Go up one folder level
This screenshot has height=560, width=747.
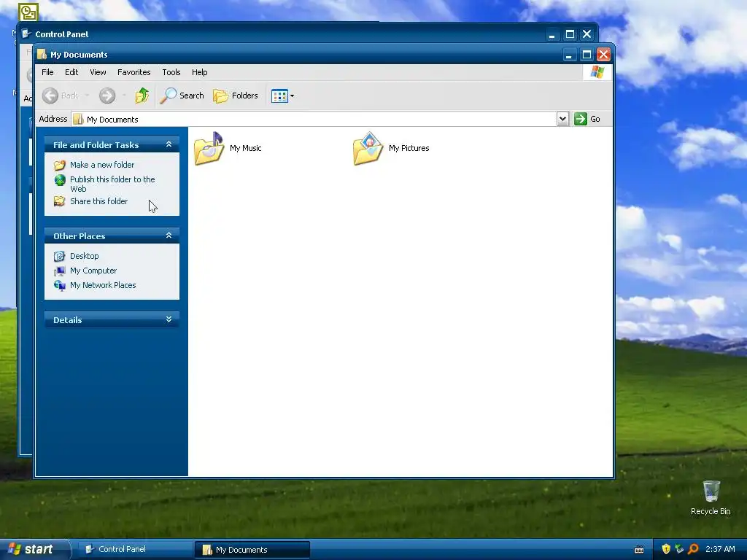tap(142, 96)
